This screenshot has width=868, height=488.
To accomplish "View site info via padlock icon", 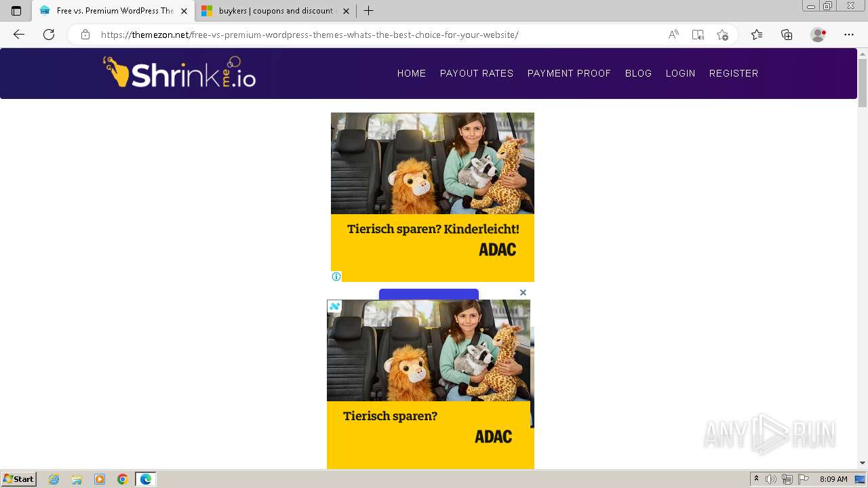I will (x=85, y=35).
